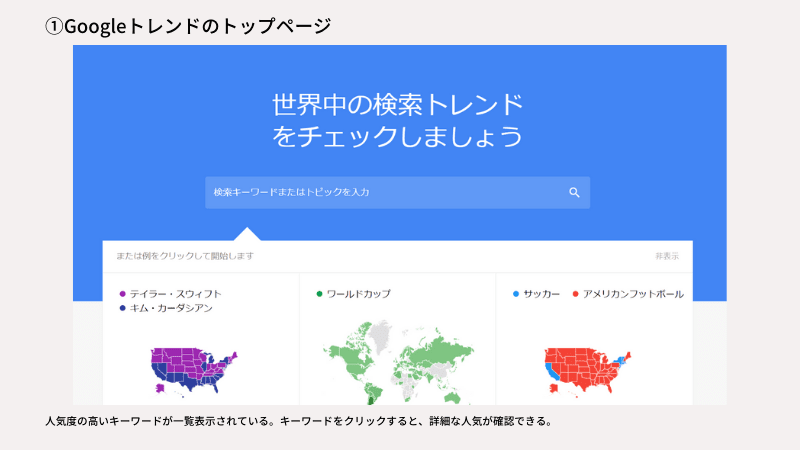800x450 pixels.
Task: Click red dot beside アメリカンフットボール
Action: [x=576, y=294]
